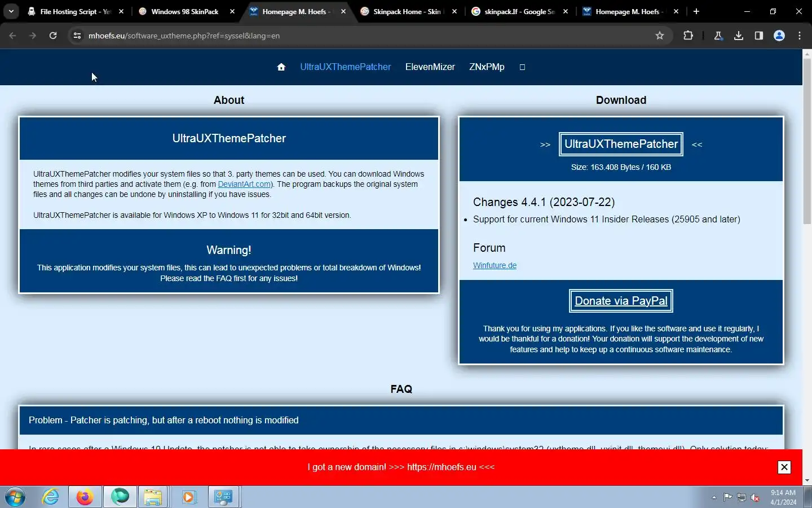Switch to Windows 98 SkinPack tab

pyautogui.click(x=185, y=11)
